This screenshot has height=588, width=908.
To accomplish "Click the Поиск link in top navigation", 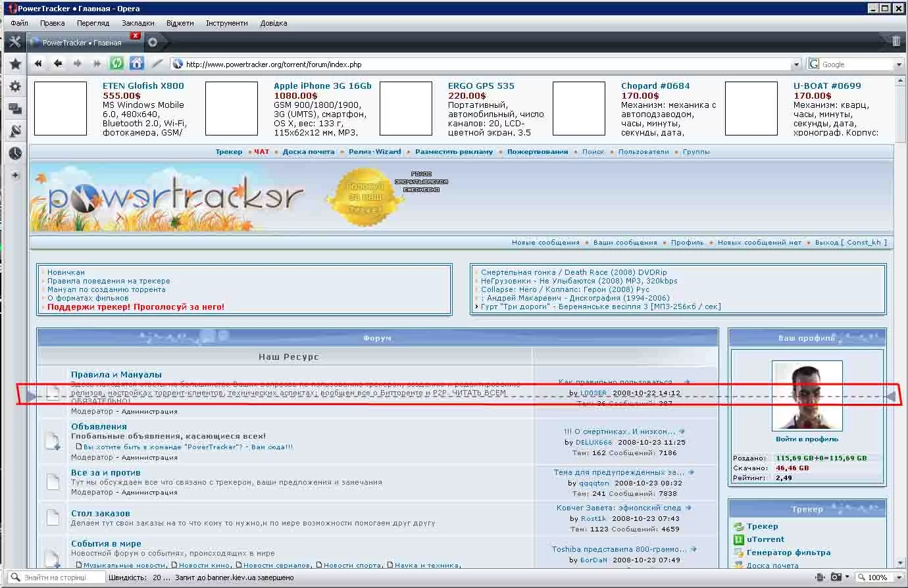I will pos(593,152).
